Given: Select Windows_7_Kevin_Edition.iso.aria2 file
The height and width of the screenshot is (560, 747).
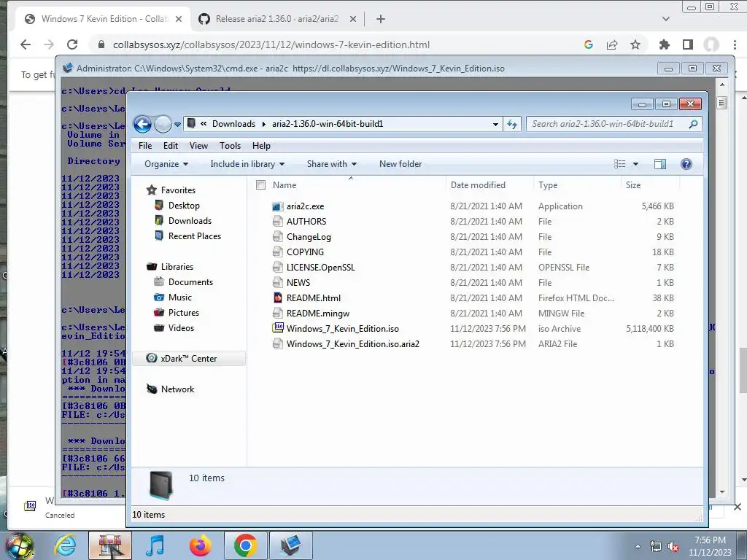Looking at the screenshot, I should pyautogui.click(x=353, y=343).
